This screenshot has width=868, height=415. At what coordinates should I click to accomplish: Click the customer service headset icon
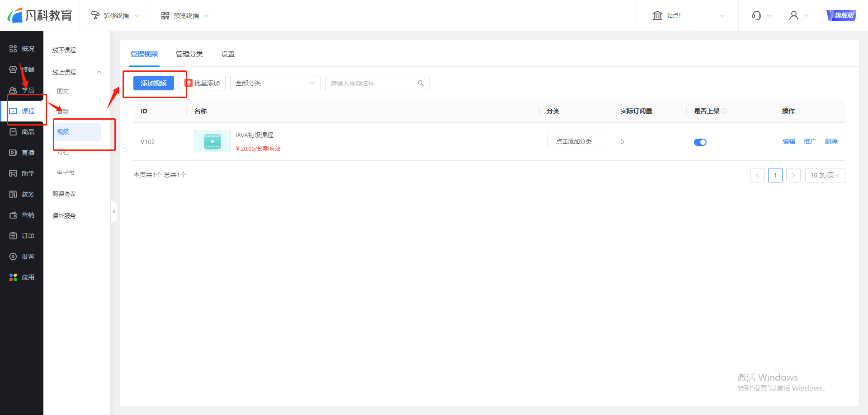click(x=757, y=15)
